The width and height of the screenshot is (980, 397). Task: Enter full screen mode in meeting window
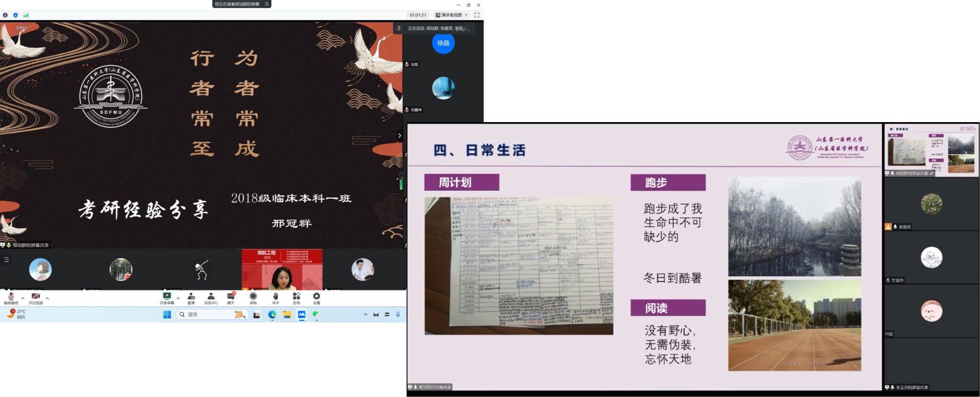click(x=477, y=15)
